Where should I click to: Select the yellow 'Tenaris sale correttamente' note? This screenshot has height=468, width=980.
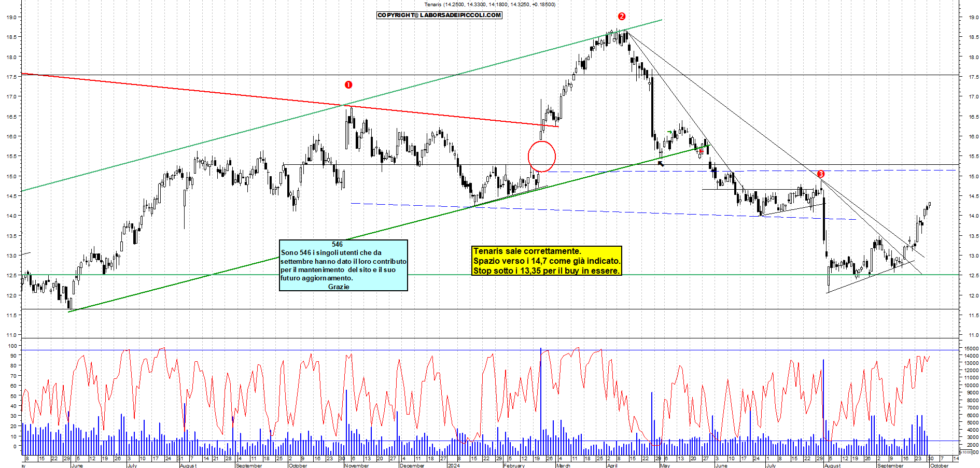547,261
